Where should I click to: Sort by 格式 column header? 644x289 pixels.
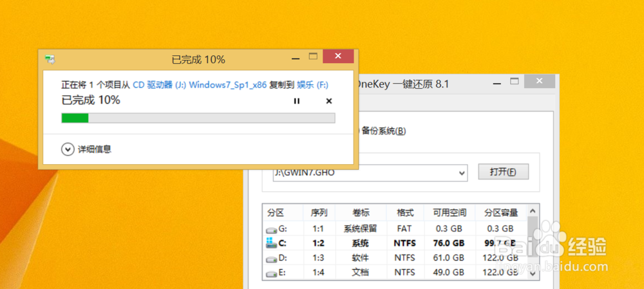(x=405, y=212)
